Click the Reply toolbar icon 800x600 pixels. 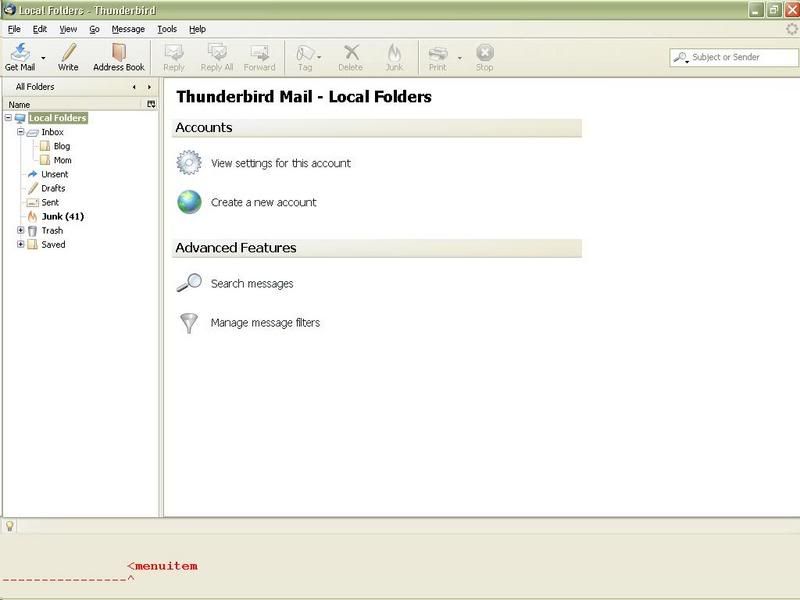pyautogui.click(x=174, y=52)
